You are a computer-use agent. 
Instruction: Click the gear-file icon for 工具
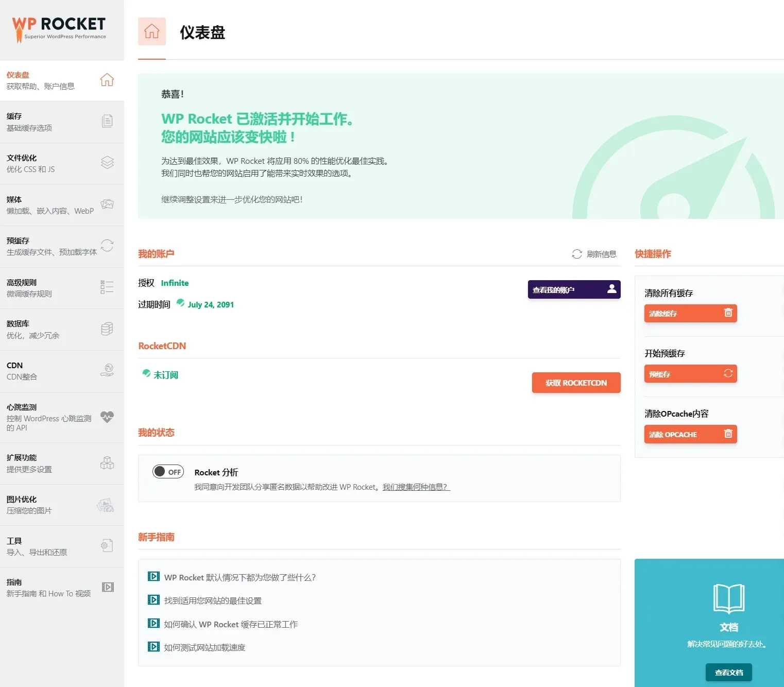(x=107, y=546)
